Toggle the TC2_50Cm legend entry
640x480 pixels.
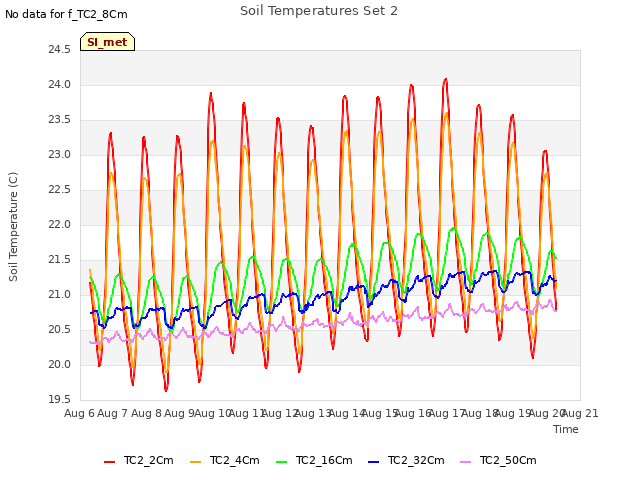pos(498,460)
